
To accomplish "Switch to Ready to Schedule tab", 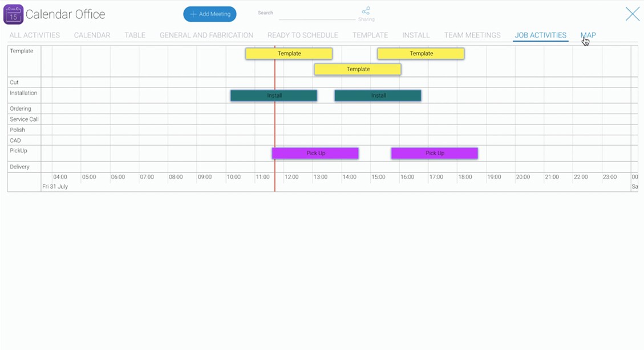I will pos(303,35).
